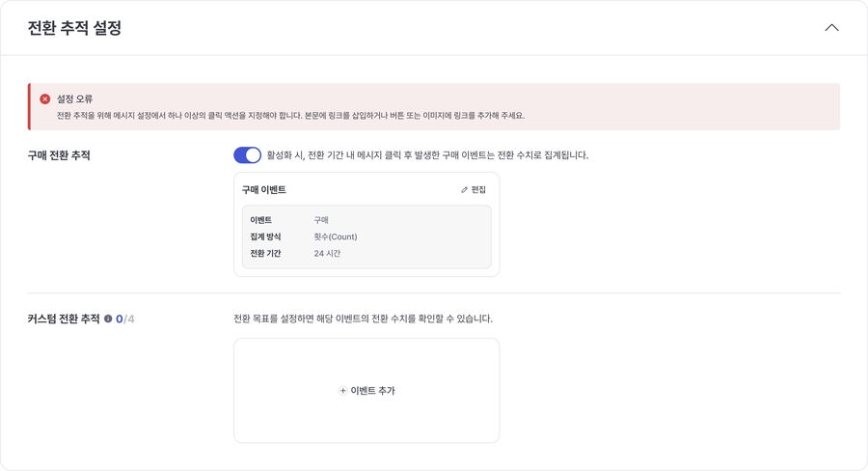Click the 커스텀 전환 추적 section label
Image resolution: width=868 pixels, height=471 pixels.
64,319
